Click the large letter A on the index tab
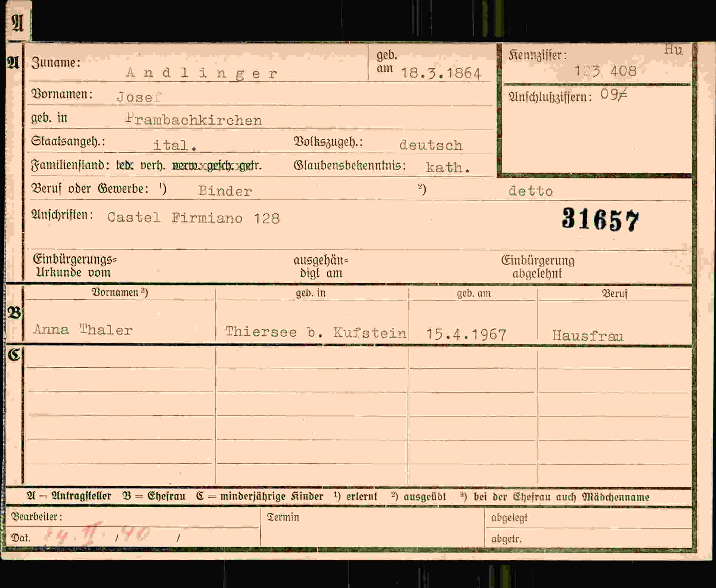This screenshot has width=716, height=588. [x=18, y=23]
